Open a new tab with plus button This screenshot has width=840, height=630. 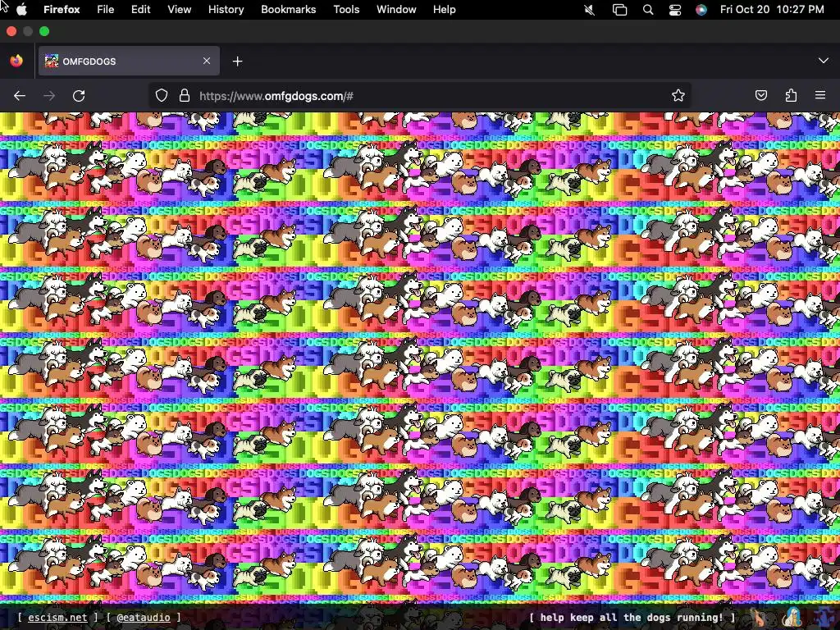237,62
